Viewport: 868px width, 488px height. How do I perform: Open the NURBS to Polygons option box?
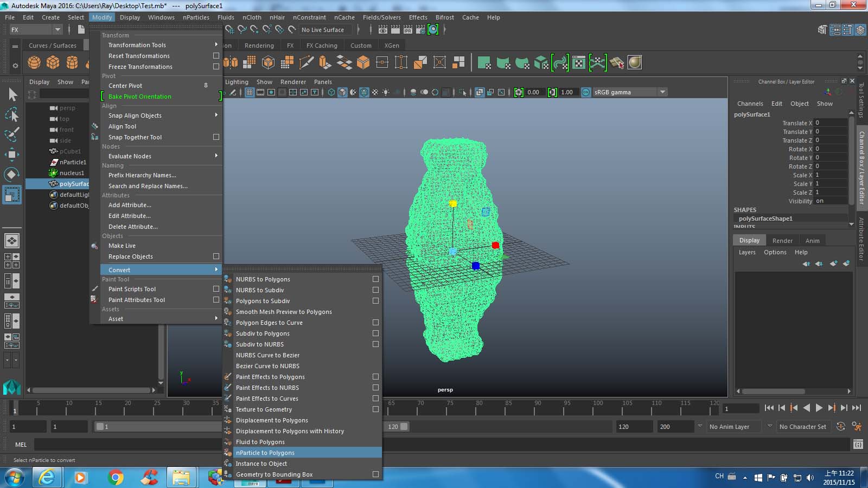point(375,279)
